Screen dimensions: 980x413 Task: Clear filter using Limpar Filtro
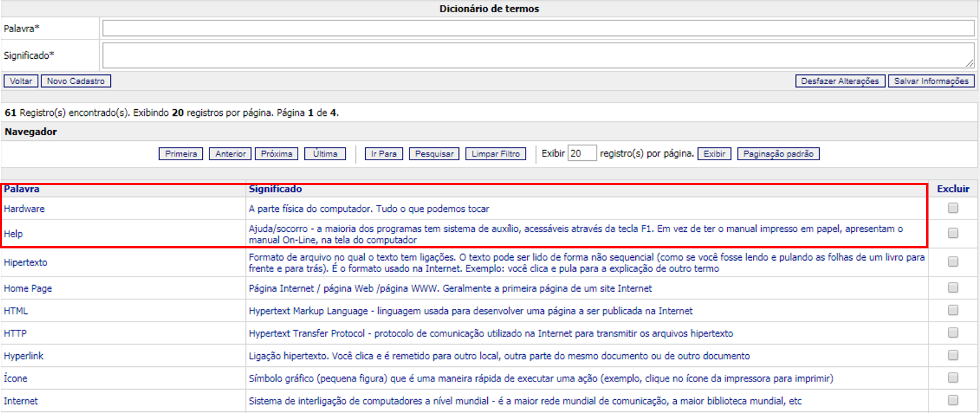(x=496, y=154)
